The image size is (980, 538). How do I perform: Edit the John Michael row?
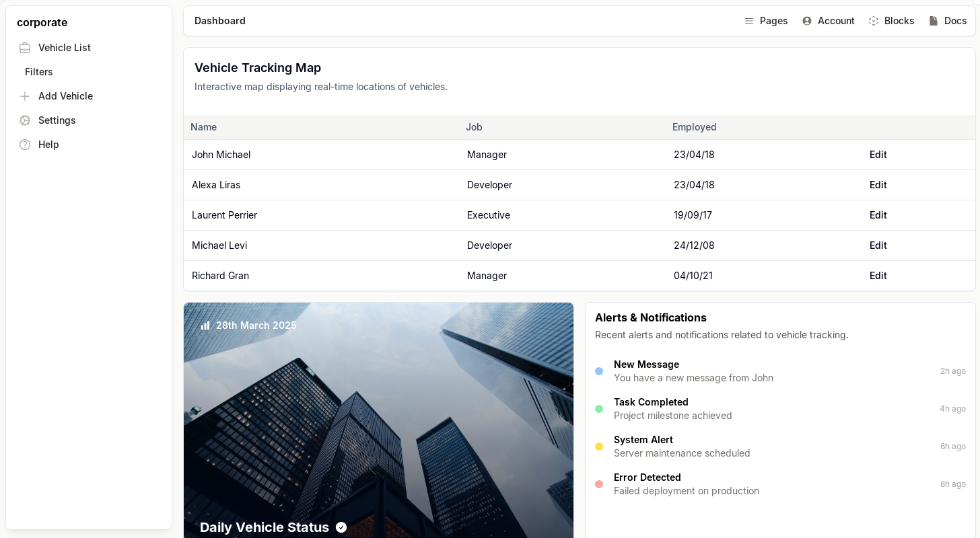tap(878, 155)
